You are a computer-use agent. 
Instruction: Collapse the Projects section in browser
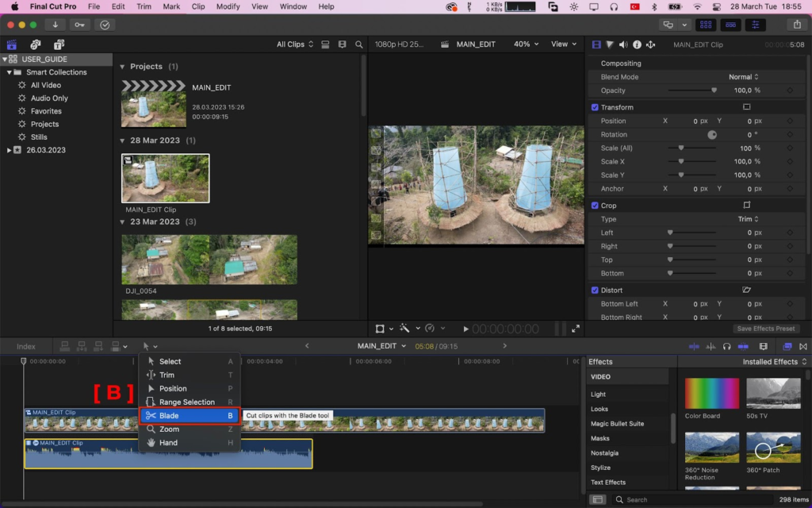click(x=122, y=67)
